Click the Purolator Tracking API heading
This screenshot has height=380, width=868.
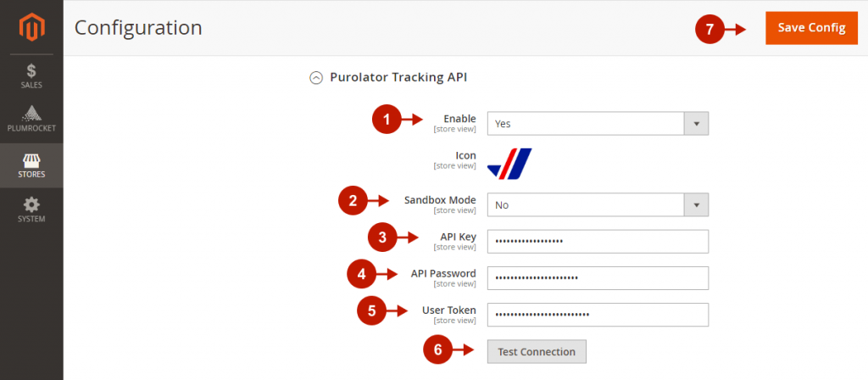tap(398, 78)
